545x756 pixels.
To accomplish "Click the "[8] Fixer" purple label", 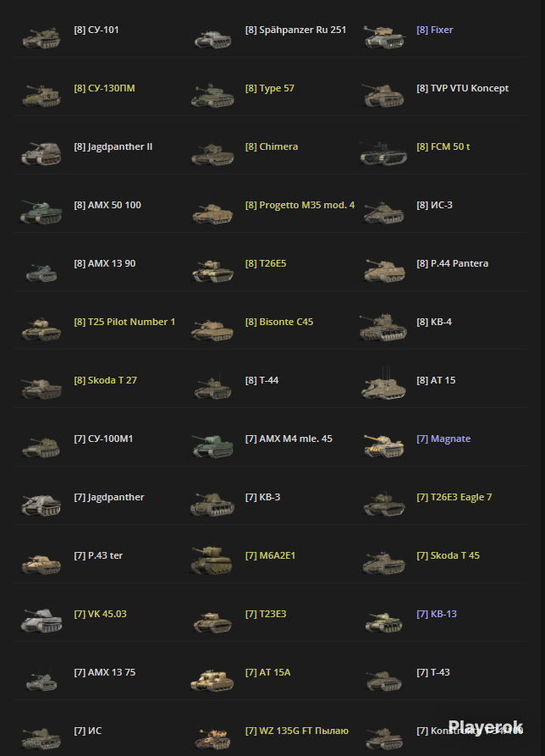I will (x=435, y=30).
